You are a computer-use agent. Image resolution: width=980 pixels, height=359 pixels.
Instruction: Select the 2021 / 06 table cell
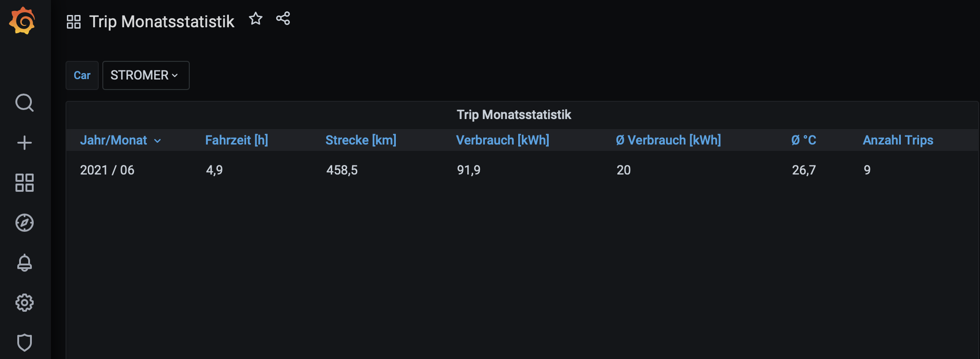(x=107, y=170)
